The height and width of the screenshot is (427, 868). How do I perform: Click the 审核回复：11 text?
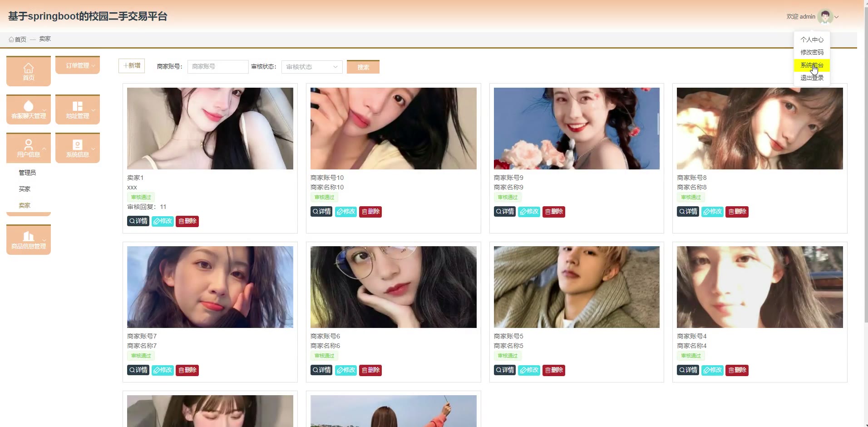point(147,207)
